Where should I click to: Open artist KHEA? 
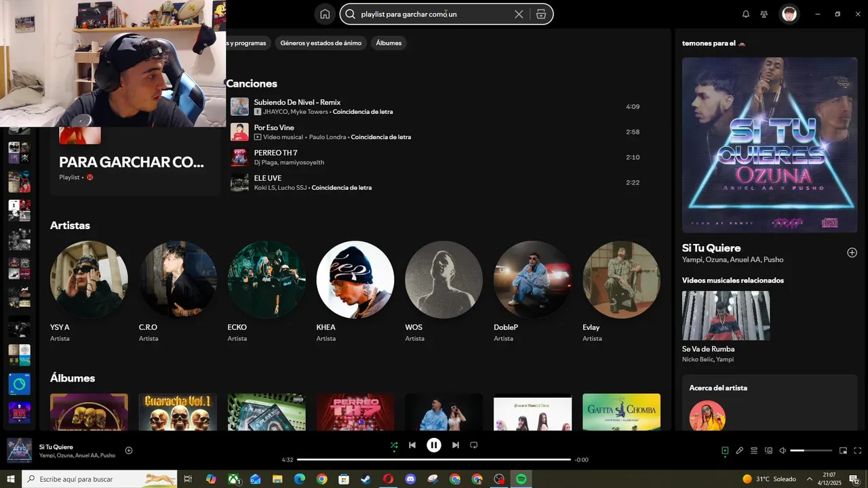(355, 279)
